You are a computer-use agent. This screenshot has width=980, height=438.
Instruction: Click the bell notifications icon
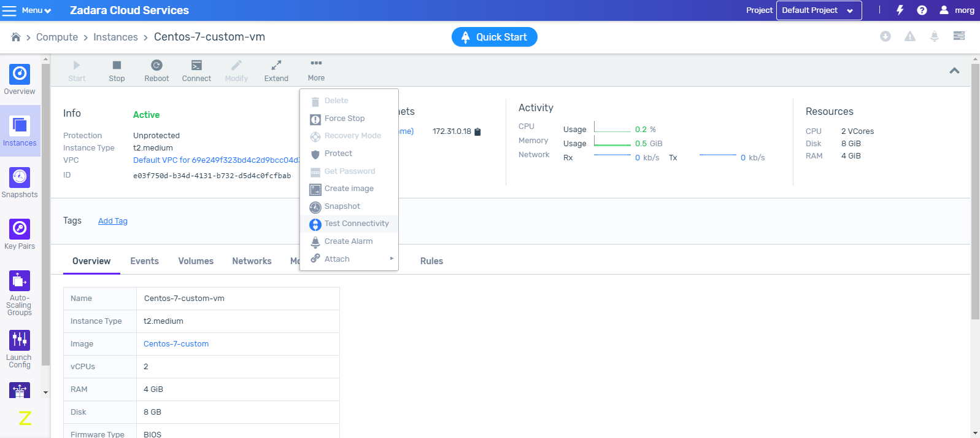(935, 36)
